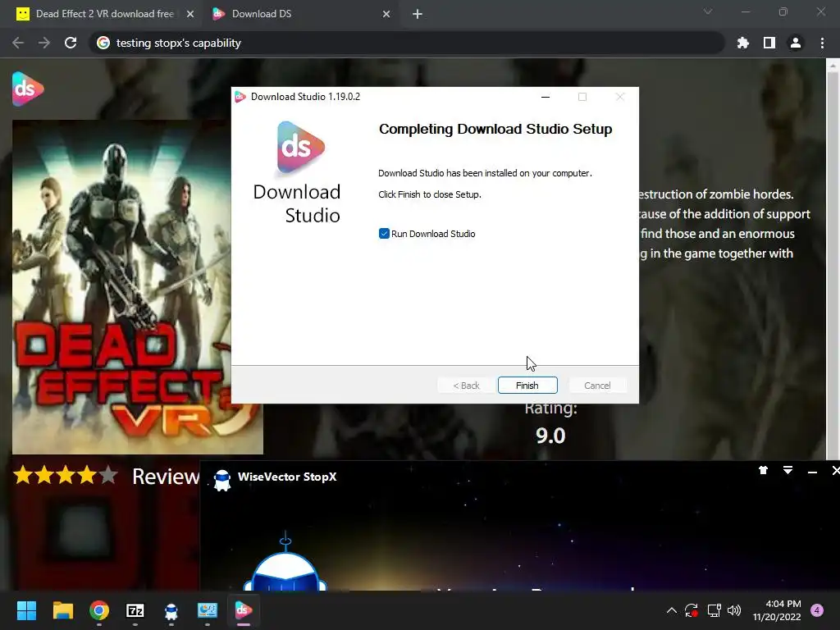Click WiseVector StopX robot logo icon
This screenshot has width=840, height=630.
coord(221,479)
